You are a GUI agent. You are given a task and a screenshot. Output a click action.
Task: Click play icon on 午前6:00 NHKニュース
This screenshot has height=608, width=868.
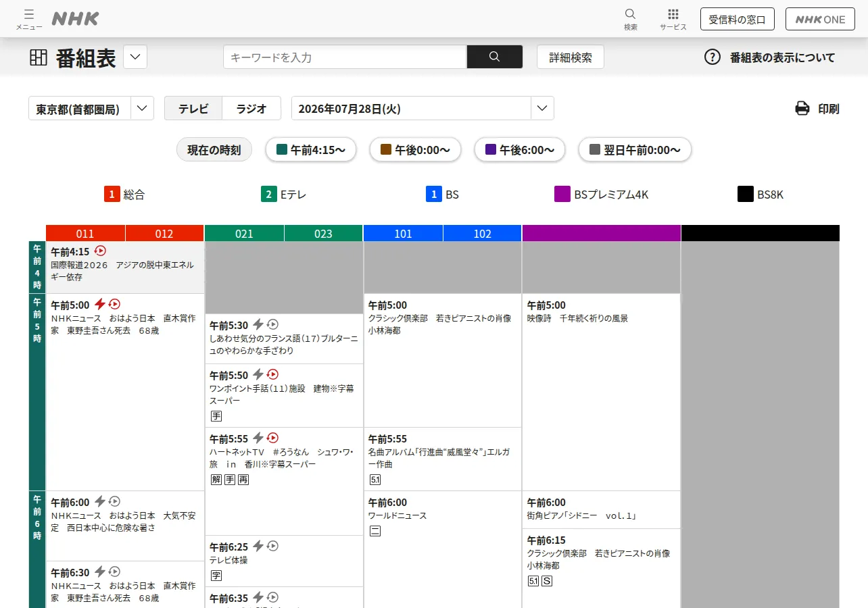pyautogui.click(x=115, y=501)
